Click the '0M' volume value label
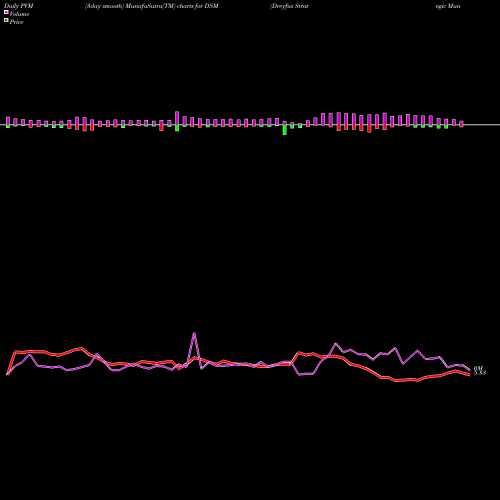500x500 pixels. tap(478, 368)
